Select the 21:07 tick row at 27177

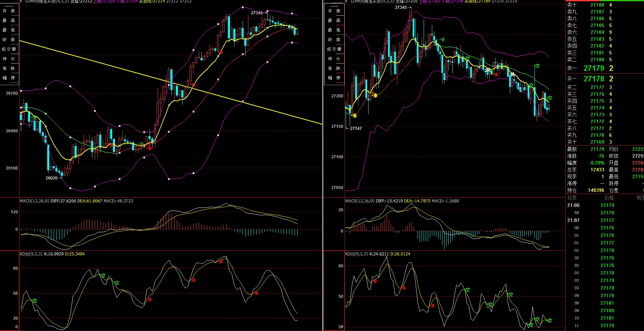pos(605,220)
